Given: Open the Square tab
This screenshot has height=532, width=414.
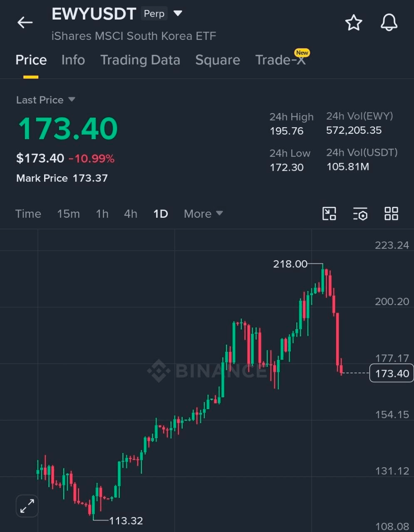Looking at the screenshot, I should point(218,60).
